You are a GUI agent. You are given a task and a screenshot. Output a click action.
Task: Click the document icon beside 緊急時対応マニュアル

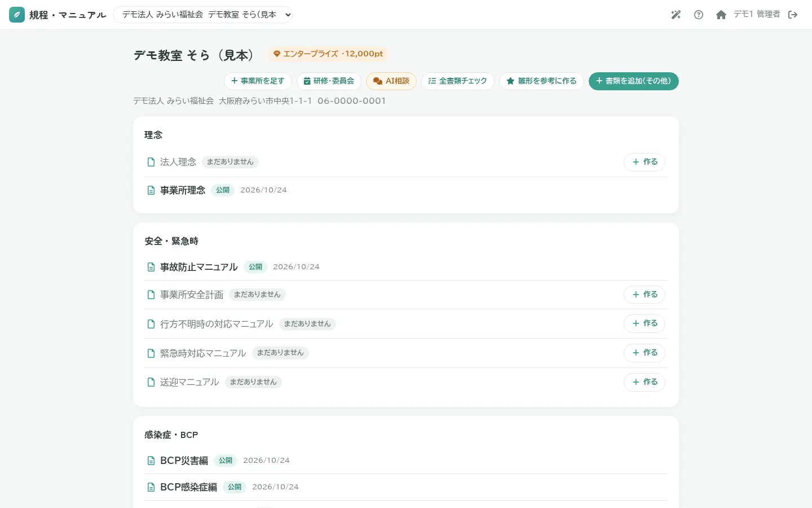[x=151, y=353]
